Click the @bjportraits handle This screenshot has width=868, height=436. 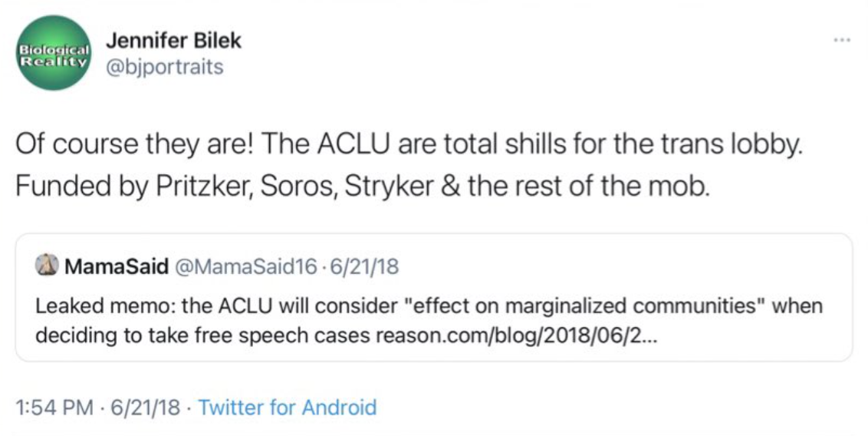tap(164, 67)
